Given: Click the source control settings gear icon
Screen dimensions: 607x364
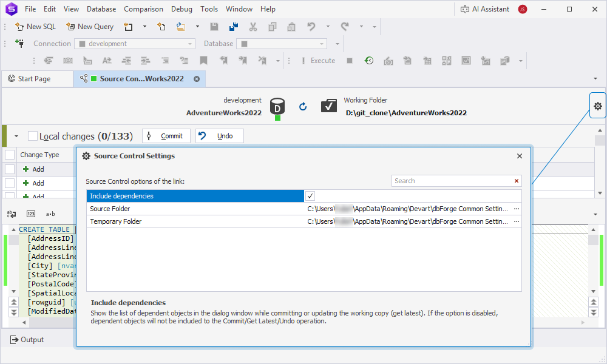Looking at the screenshot, I should point(598,106).
